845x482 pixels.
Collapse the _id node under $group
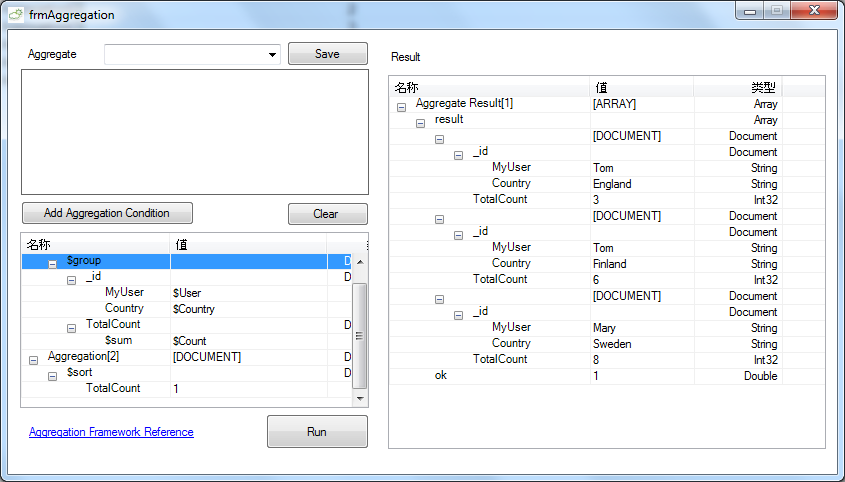pos(71,280)
